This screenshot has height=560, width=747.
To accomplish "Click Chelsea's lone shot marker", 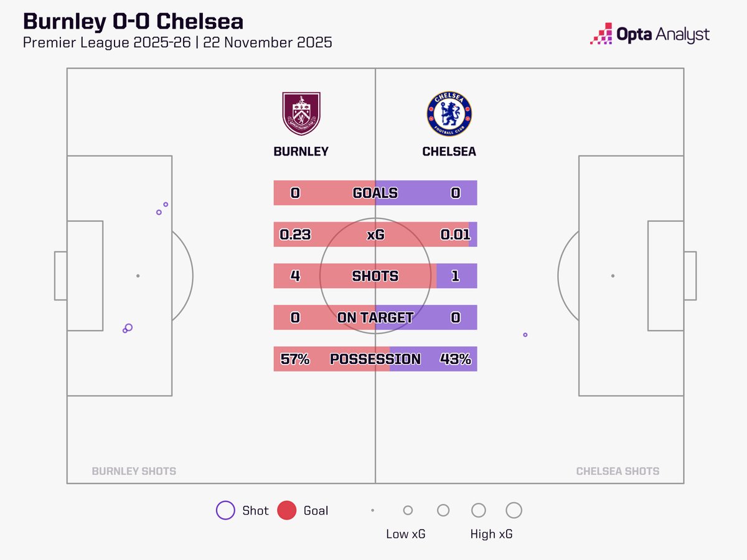I will [525, 335].
